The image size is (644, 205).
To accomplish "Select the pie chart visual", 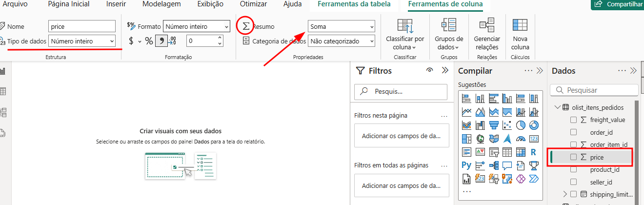I will (x=520, y=125).
